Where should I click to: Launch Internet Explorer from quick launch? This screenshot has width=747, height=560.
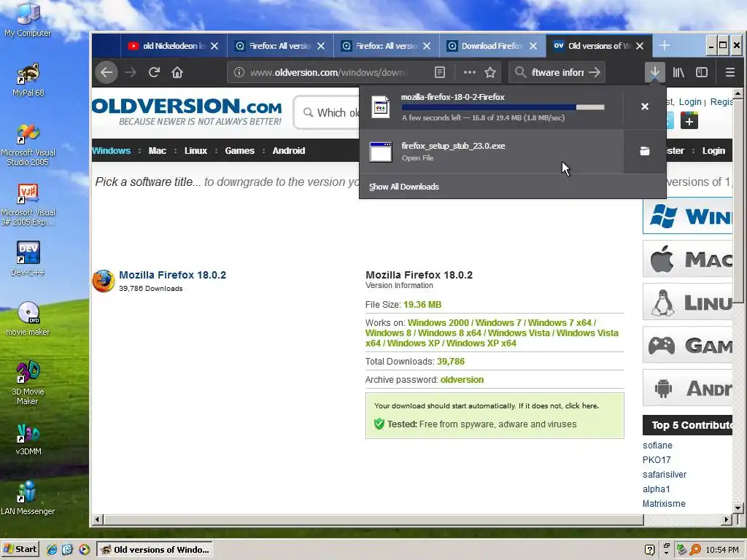(52, 550)
